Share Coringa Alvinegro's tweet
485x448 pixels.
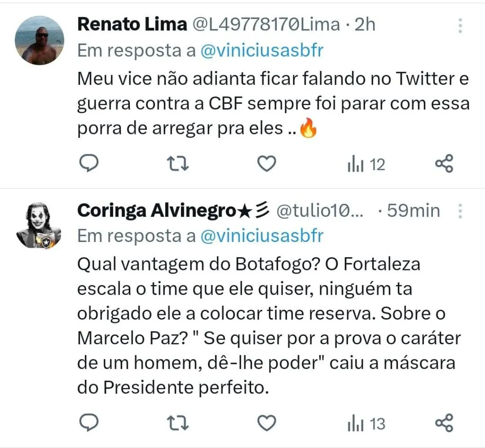click(x=444, y=423)
